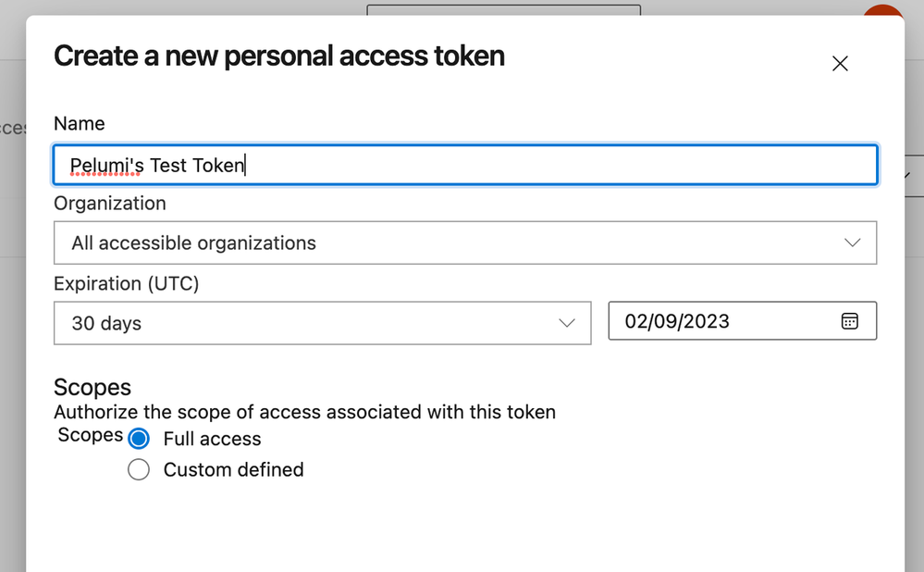Open the user avatar behind the dialog
The height and width of the screenshot is (572, 924).
point(882,10)
